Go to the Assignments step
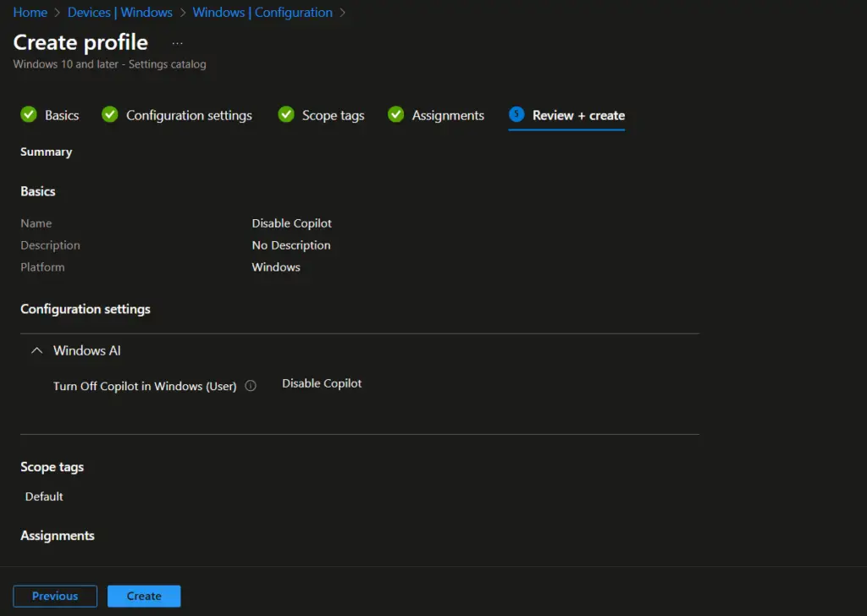Screen dimensions: 867x616 [448, 115]
